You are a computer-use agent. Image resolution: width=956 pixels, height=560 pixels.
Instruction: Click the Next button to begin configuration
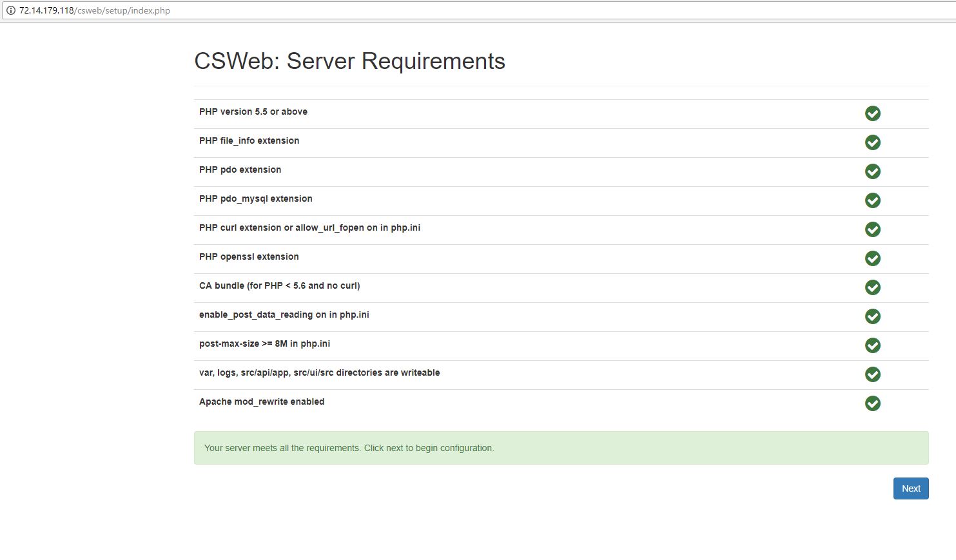[910, 488]
